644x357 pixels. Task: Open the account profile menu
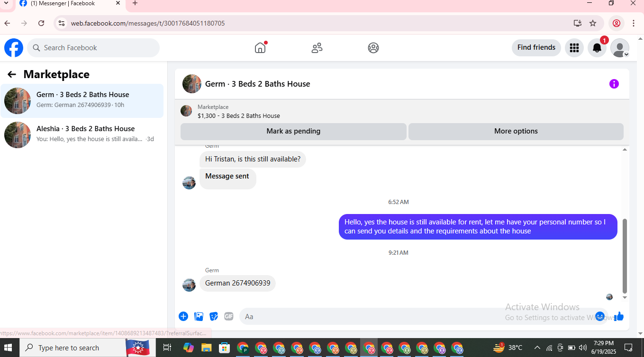620,48
